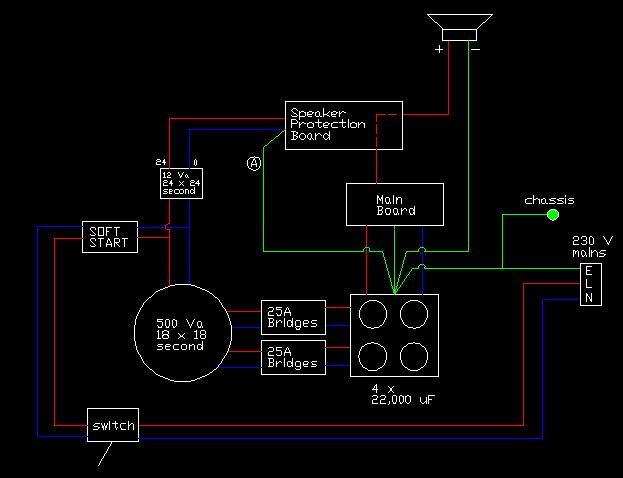The height and width of the screenshot is (478, 623).
Task: Click the 12 Va 24 x 24 transformer box
Action: pos(181,183)
